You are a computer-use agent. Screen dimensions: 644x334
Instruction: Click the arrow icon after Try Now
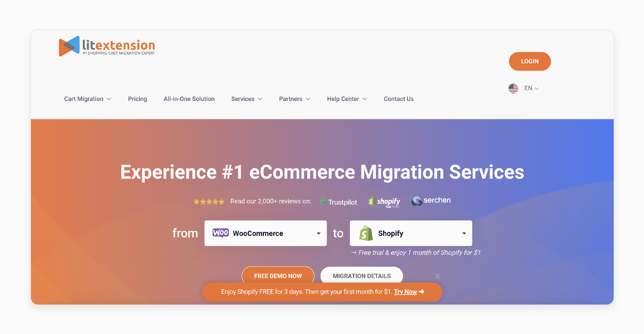click(422, 292)
